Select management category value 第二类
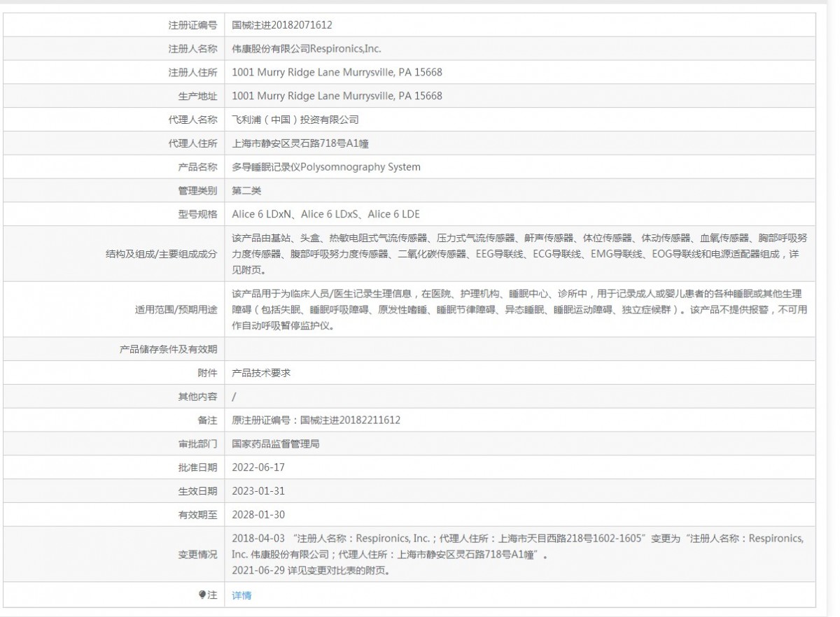 point(246,190)
